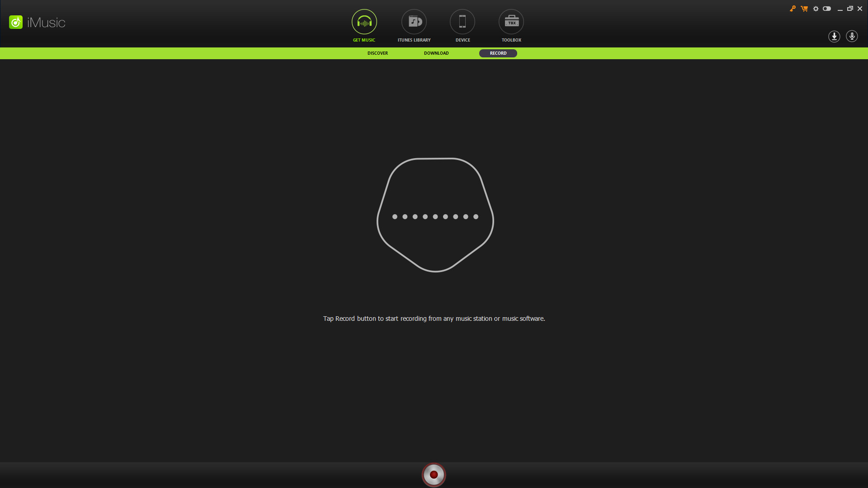Open the DOWNLOAD tab
The height and width of the screenshot is (488, 868).
tap(436, 53)
